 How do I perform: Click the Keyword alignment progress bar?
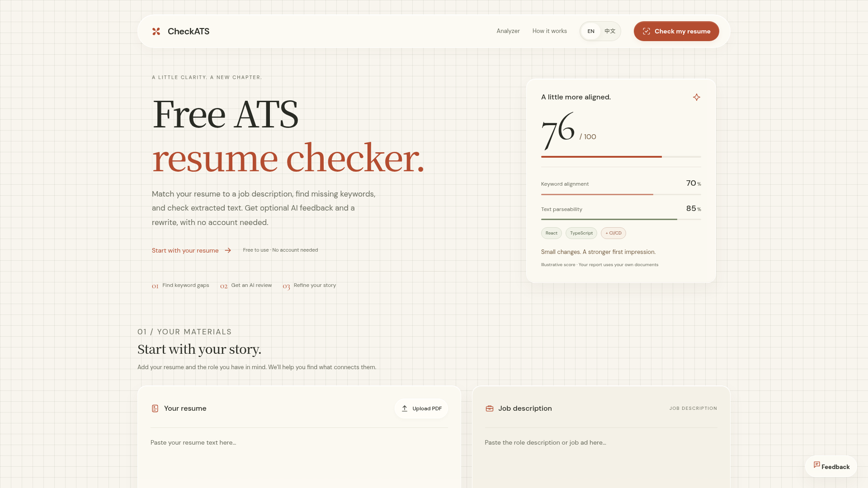tap(621, 194)
